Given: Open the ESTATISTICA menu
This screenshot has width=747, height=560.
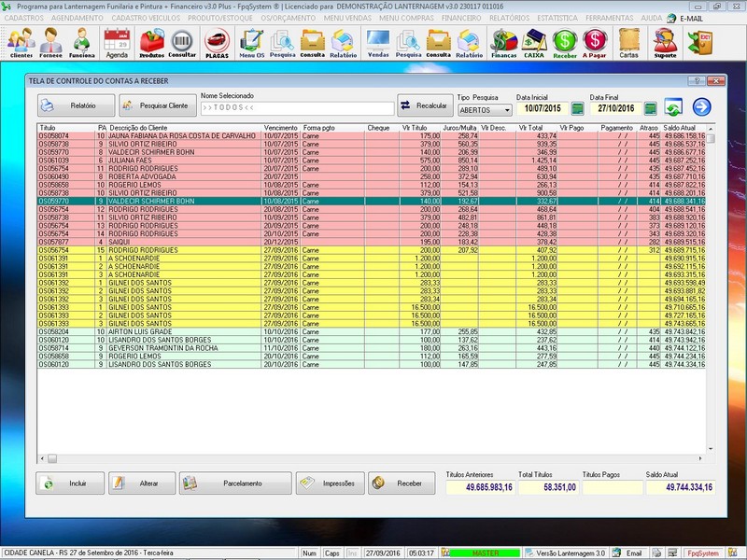Looking at the screenshot, I should 557,18.
